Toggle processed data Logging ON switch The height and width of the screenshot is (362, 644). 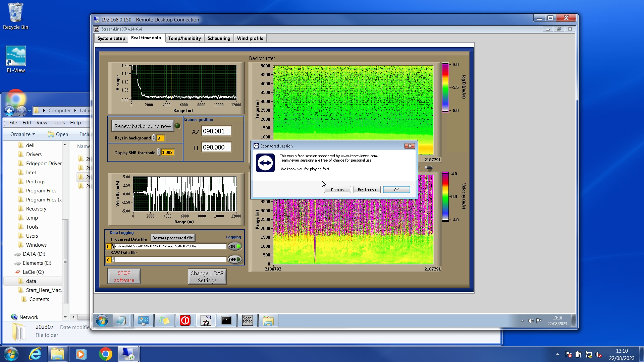click(x=235, y=246)
